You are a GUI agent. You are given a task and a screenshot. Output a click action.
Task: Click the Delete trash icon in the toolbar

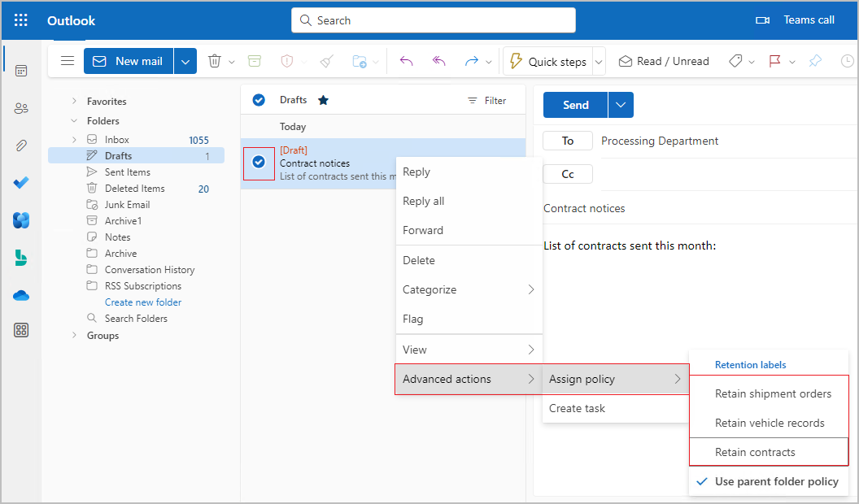click(x=214, y=61)
